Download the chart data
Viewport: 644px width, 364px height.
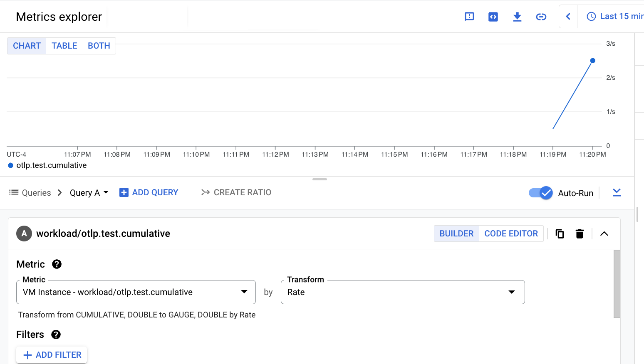(x=517, y=17)
